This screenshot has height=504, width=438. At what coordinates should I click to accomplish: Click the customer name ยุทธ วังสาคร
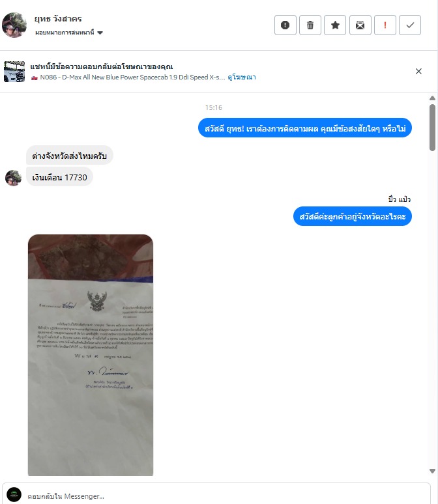tap(58, 19)
